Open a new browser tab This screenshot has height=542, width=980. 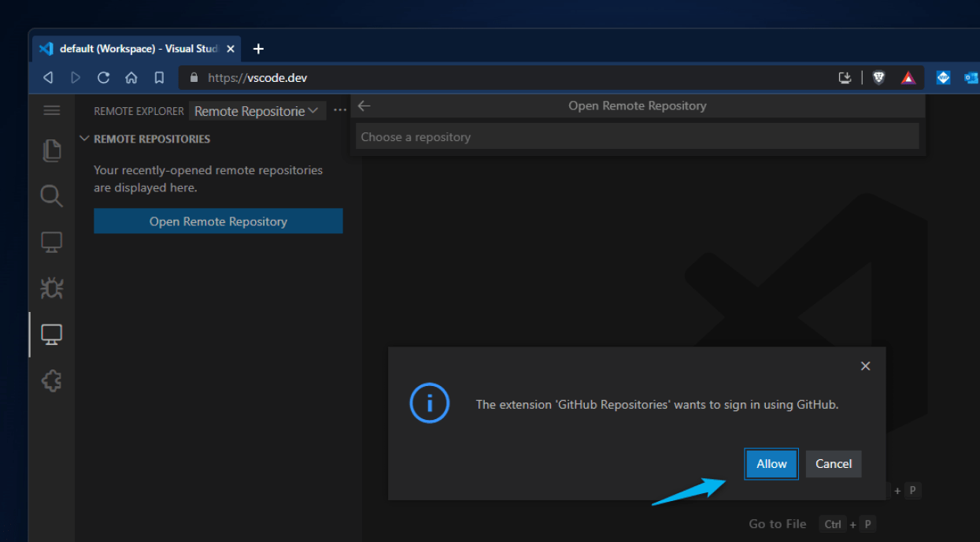click(x=258, y=49)
